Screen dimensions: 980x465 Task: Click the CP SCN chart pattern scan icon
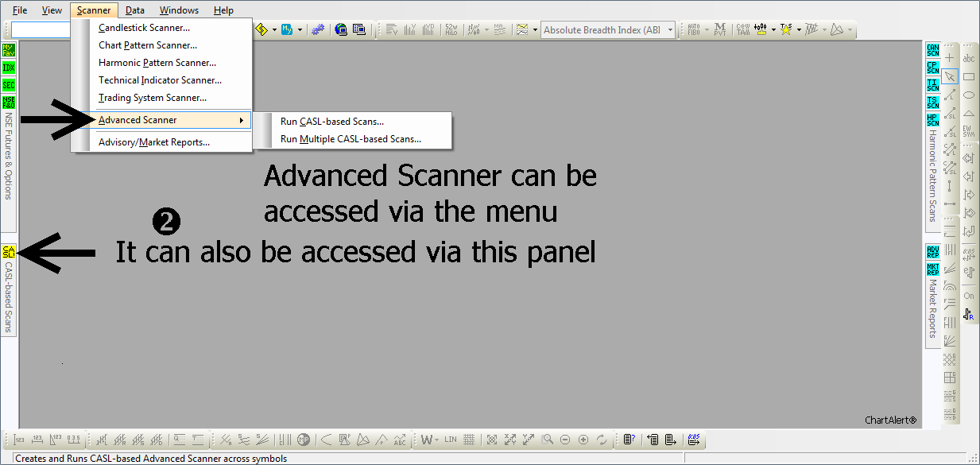[932, 68]
